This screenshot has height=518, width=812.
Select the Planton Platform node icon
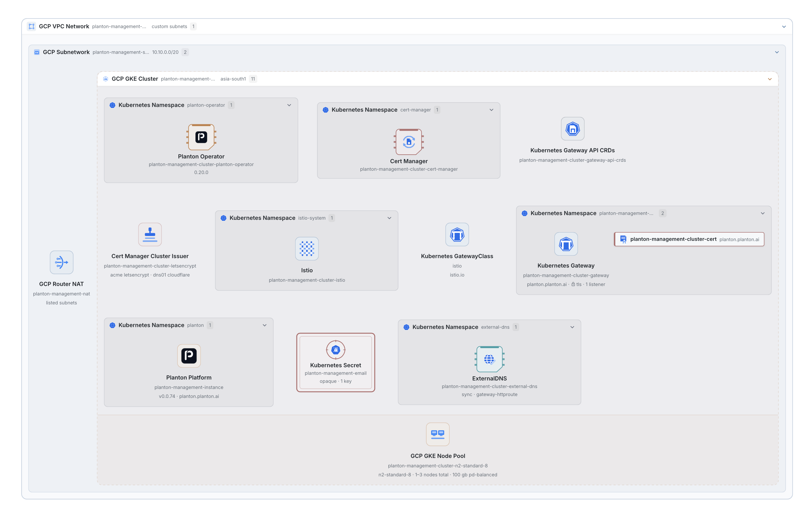tap(189, 356)
